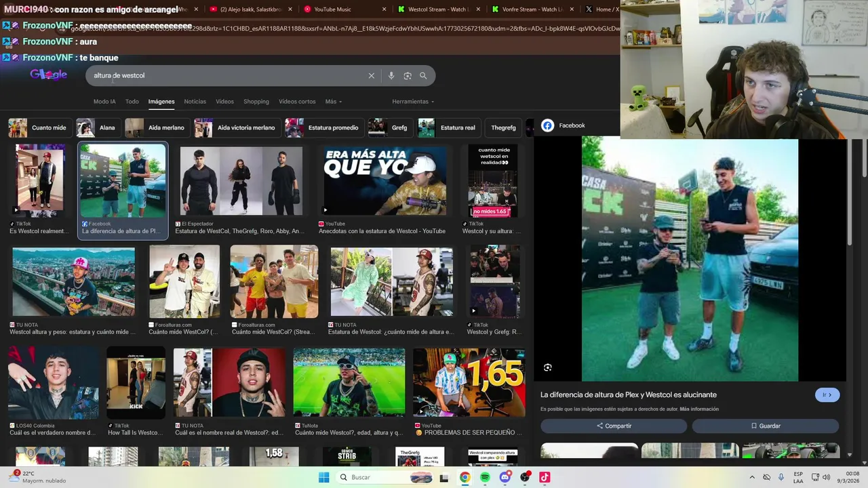Open Discord from the taskbar
Viewport: 868px width, 488px height.
(505, 477)
